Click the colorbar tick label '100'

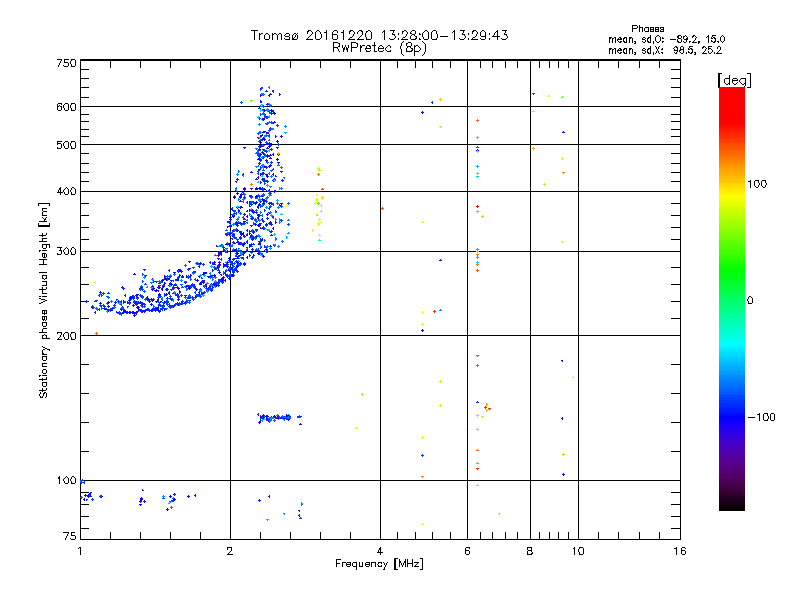click(757, 184)
